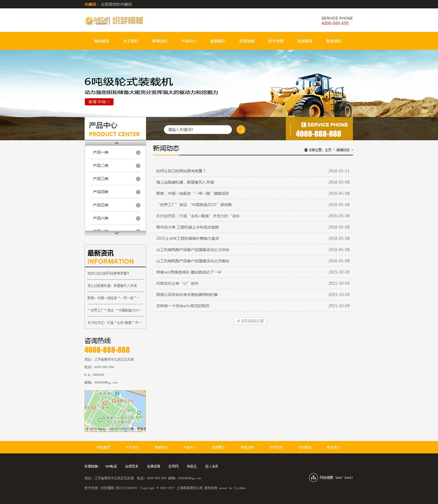Click the Baidu map thumbnail
The image size is (438, 504).
coord(115,410)
